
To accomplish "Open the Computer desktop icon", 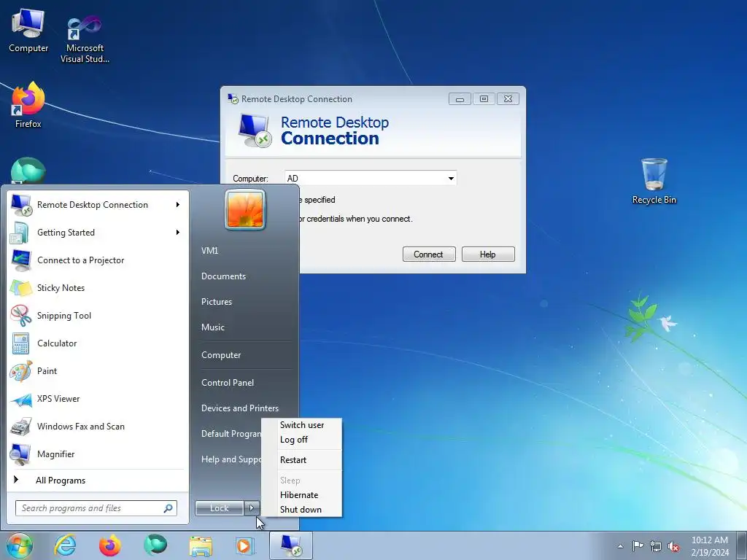I will pyautogui.click(x=28, y=29).
